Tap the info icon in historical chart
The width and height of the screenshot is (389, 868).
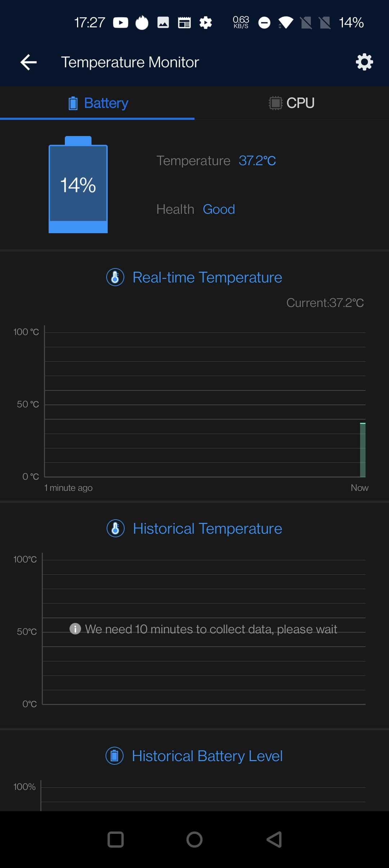tap(75, 629)
